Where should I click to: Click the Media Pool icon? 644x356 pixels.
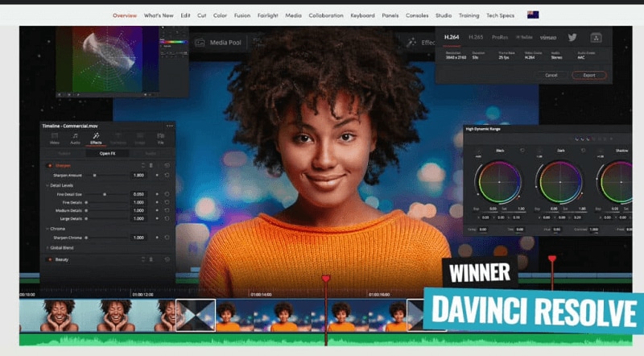click(x=200, y=43)
